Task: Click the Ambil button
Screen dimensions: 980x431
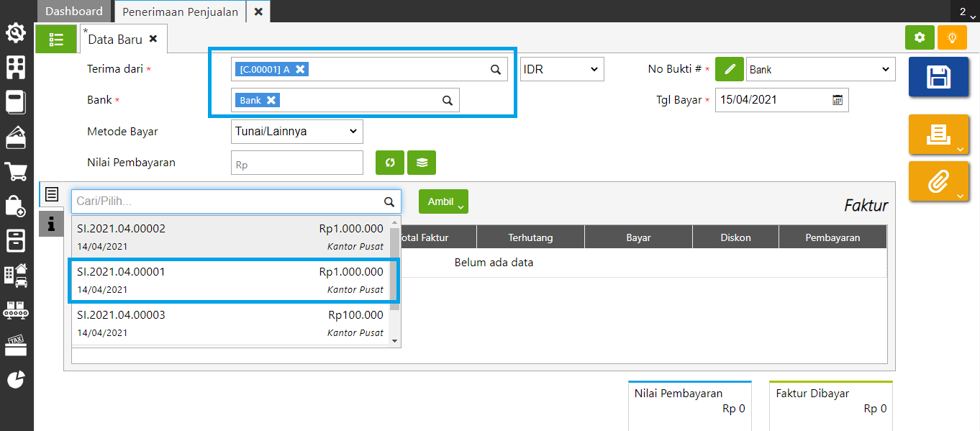Action: [443, 201]
